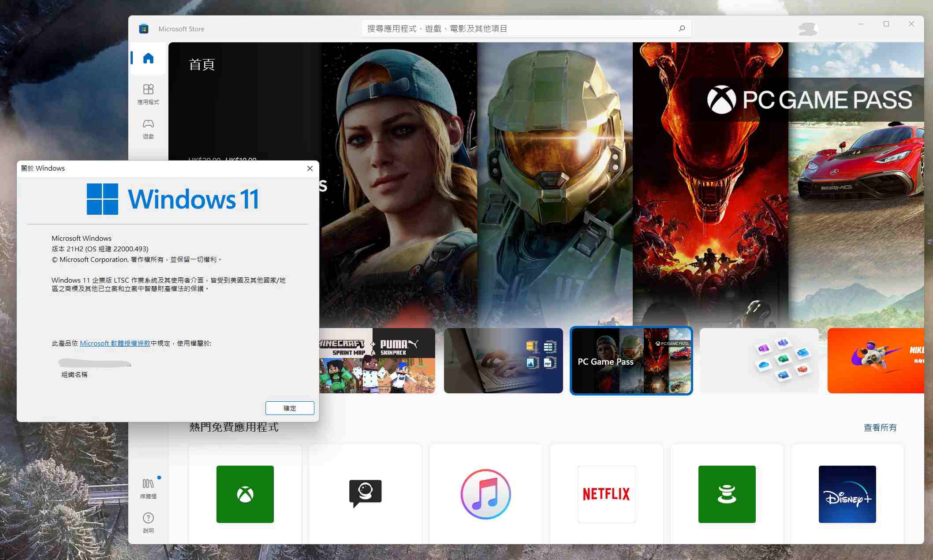Open the Games (遊戲) section in sidebar
The height and width of the screenshot is (560, 933).
(x=148, y=128)
